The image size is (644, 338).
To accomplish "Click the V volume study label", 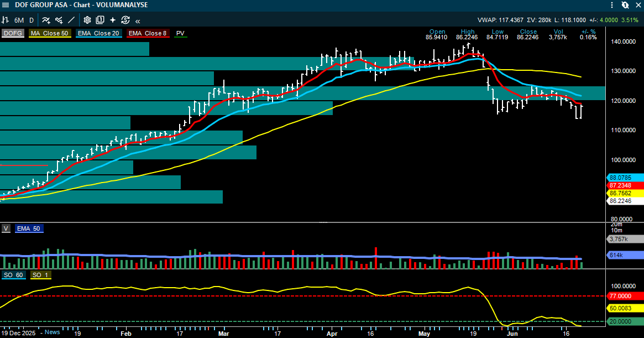I will tap(6, 228).
